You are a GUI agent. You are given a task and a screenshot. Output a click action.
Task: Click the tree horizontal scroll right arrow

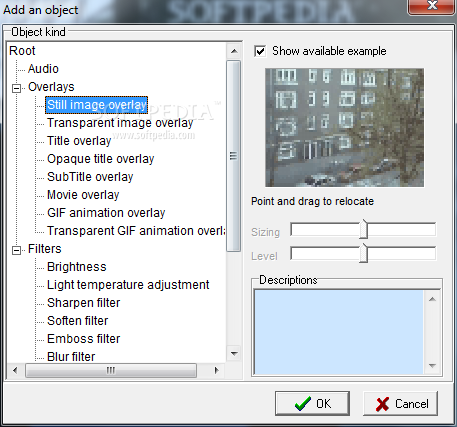click(x=217, y=370)
